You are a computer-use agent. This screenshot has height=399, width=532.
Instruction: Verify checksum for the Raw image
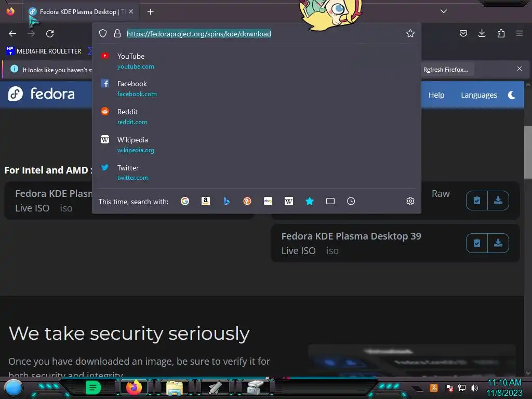(477, 201)
